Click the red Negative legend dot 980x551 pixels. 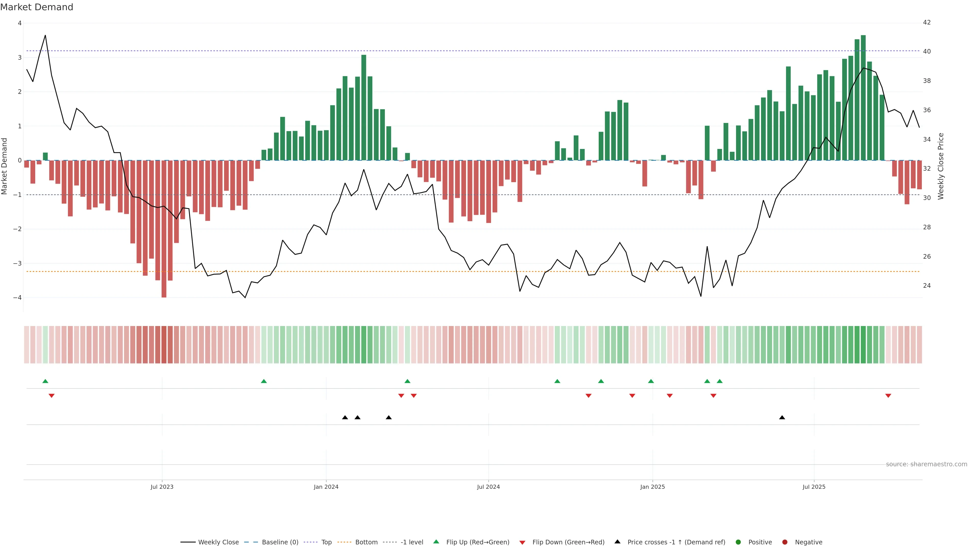pos(785,542)
